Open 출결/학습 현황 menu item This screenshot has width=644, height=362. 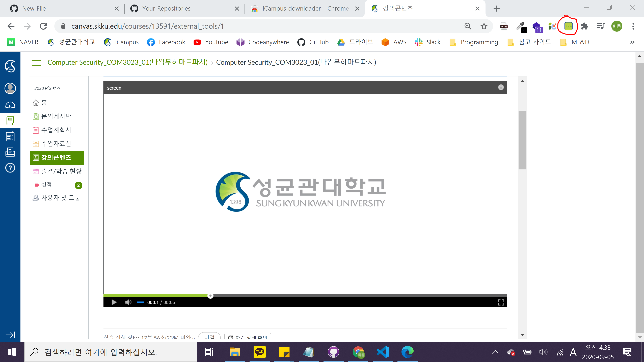click(x=61, y=171)
